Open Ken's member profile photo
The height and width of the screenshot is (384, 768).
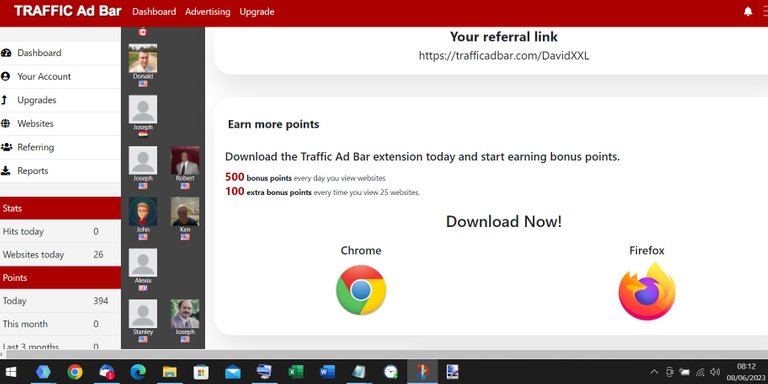click(185, 211)
